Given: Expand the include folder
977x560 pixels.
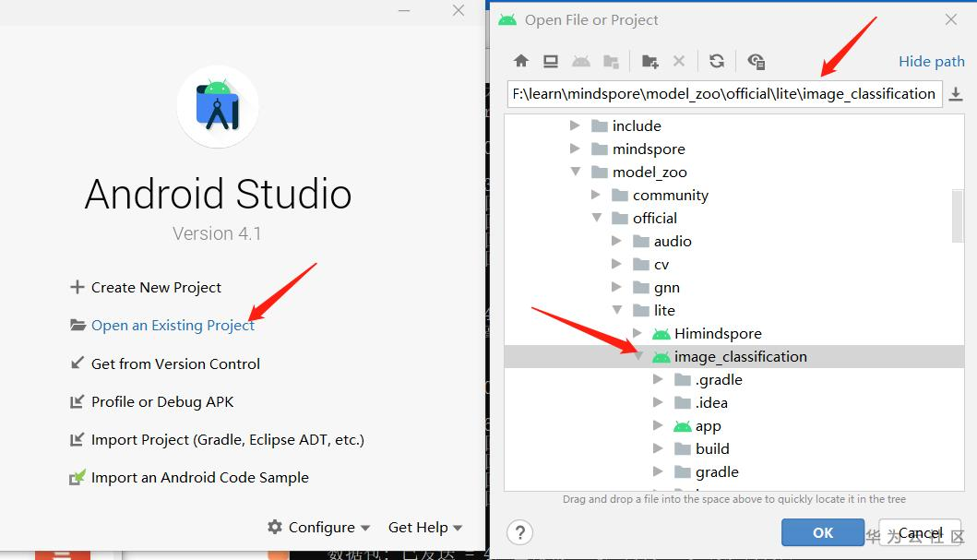Looking at the screenshot, I should coord(575,125).
